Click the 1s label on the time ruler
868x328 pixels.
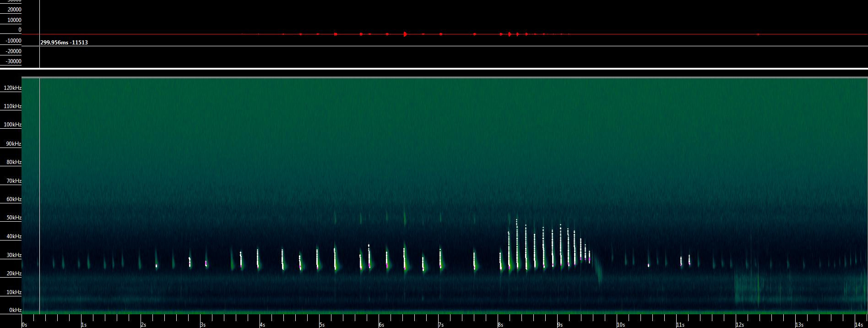click(x=83, y=324)
